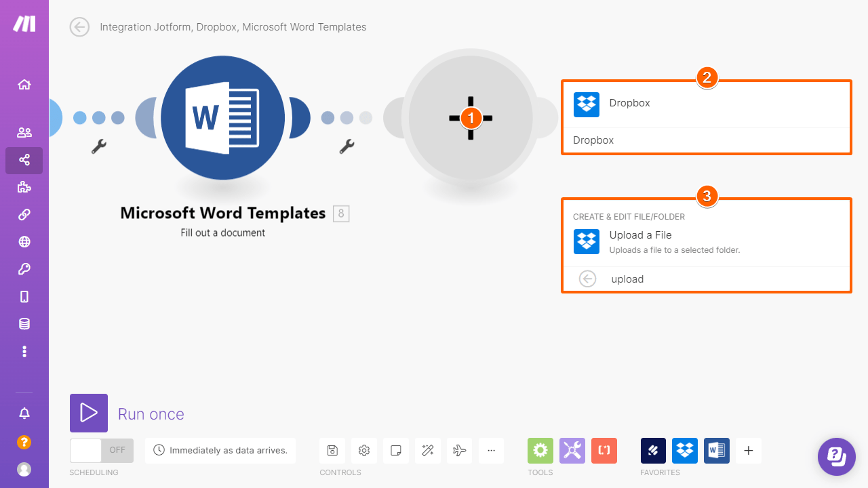Open the red Text parser tool

tap(604, 450)
